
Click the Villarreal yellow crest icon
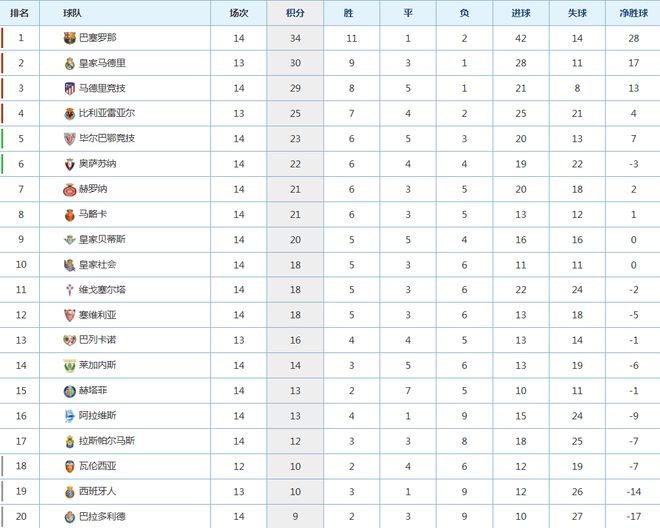pyautogui.click(x=69, y=114)
